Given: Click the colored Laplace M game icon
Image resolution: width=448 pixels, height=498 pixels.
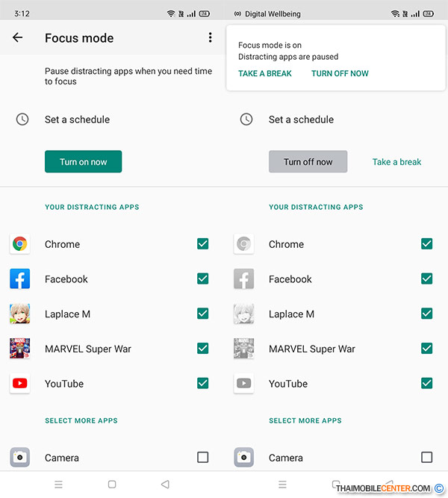Looking at the screenshot, I should [x=20, y=314].
